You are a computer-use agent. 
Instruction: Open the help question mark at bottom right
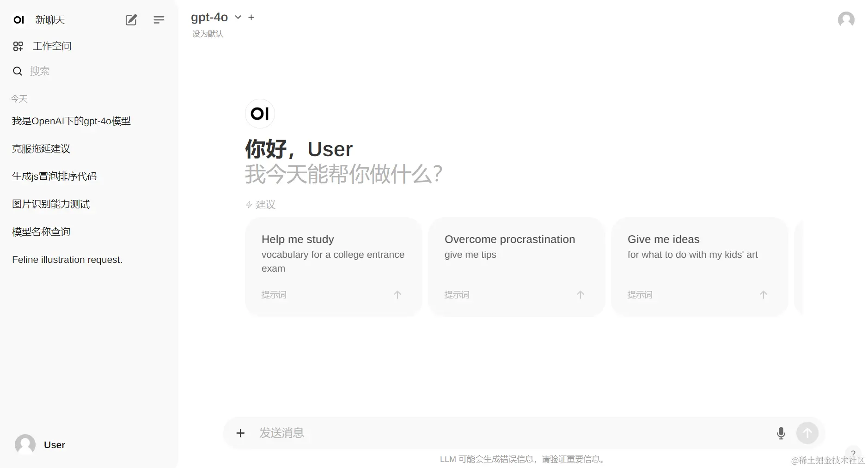(x=853, y=454)
